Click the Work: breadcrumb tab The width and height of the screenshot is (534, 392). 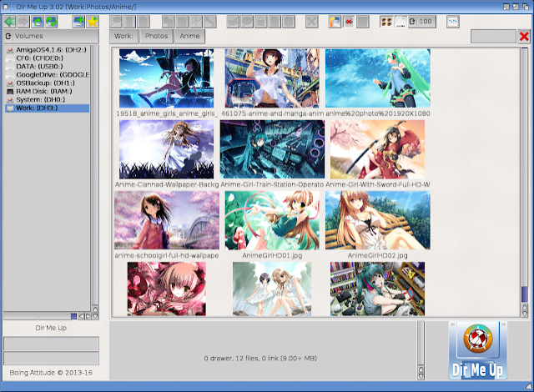(x=124, y=36)
